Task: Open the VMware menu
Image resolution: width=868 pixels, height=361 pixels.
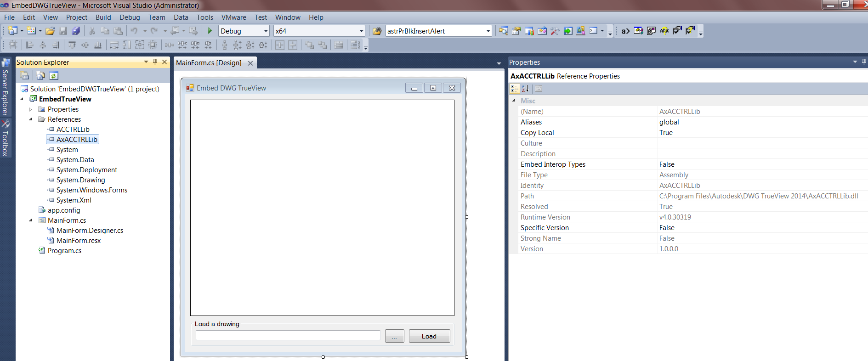Action: click(234, 17)
